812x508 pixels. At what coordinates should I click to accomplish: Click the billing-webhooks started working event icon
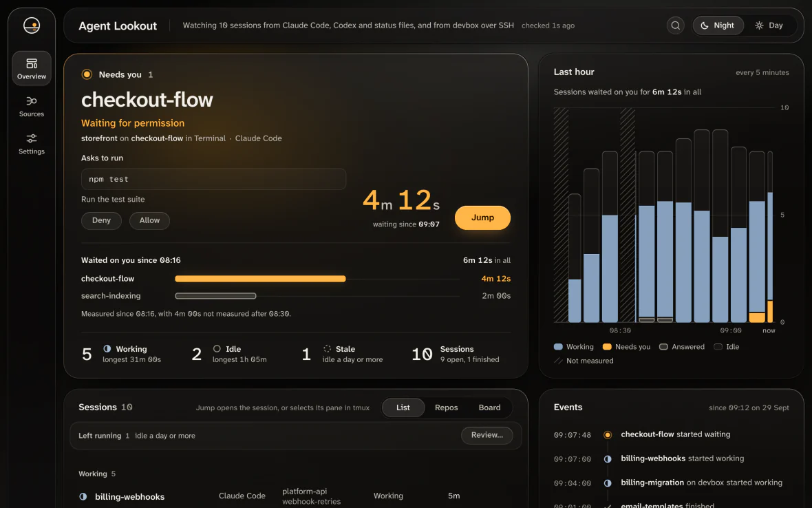pyautogui.click(x=608, y=459)
